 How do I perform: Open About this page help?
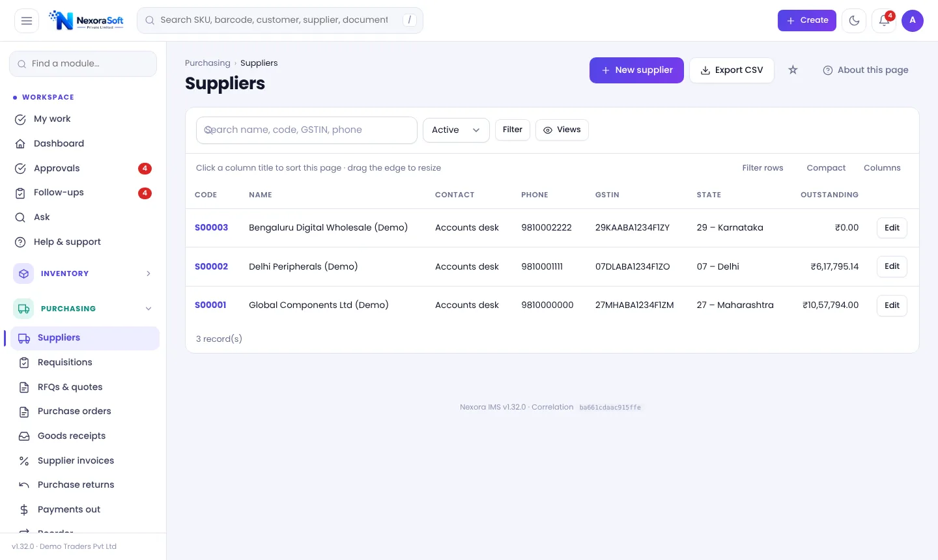click(x=865, y=70)
